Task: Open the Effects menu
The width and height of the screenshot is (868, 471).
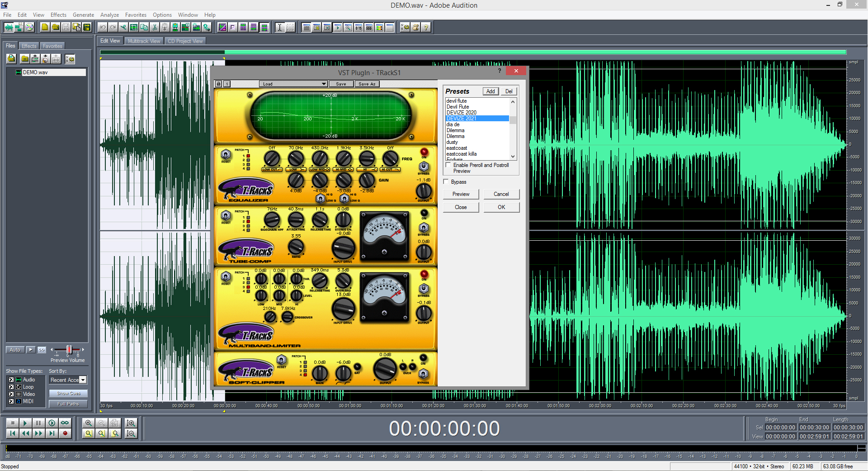Action: [x=58, y=15]
